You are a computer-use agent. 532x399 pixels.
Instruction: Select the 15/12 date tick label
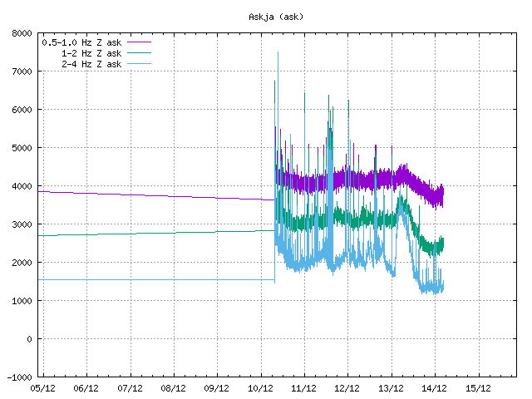(x=477, y=388)
